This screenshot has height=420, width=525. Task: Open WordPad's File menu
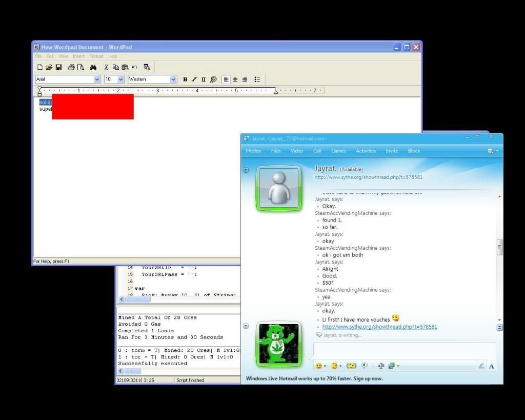pyautogui.click(x=38, y=56)
